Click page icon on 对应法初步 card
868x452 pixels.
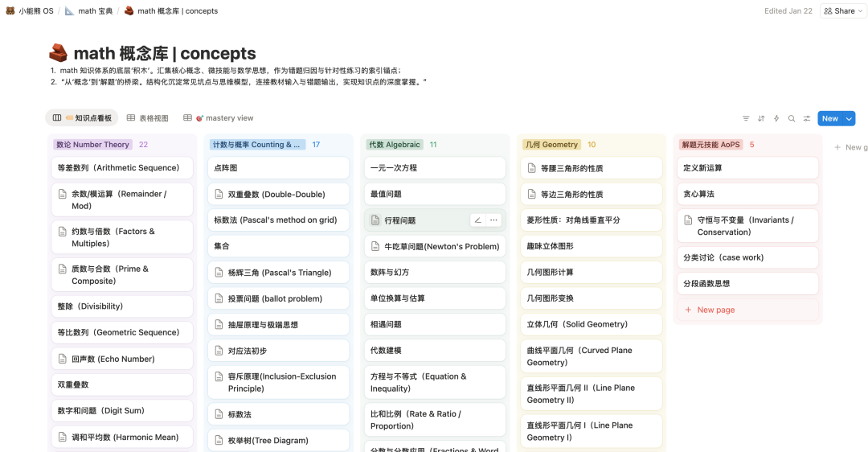(219, 351)
